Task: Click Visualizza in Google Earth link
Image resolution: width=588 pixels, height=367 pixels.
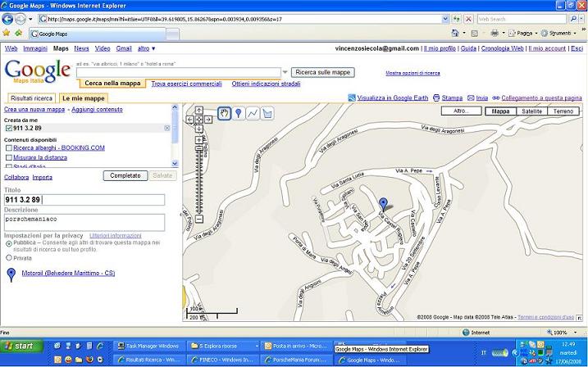Action: click(x=392, y=97)
